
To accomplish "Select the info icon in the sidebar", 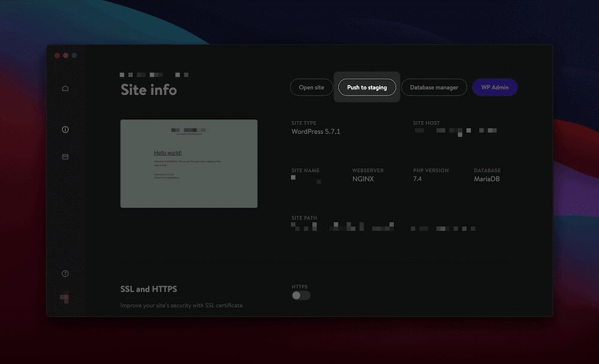I will coord(65,129).
